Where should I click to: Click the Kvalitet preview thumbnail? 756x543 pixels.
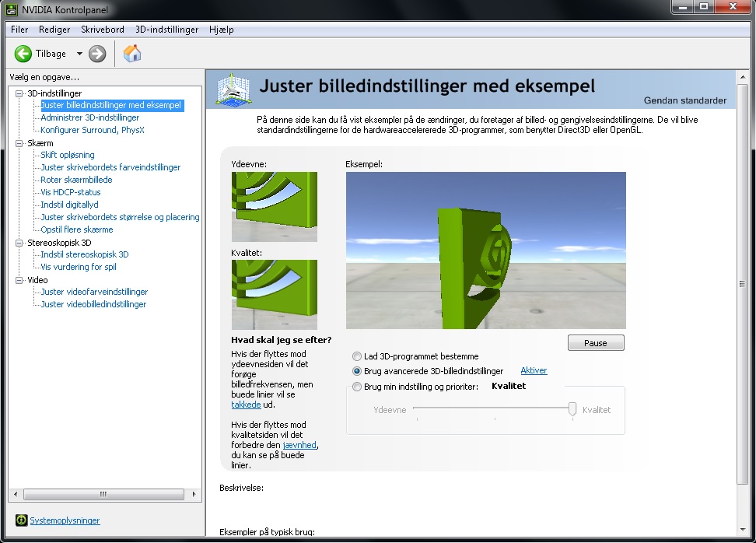[275, 295]
